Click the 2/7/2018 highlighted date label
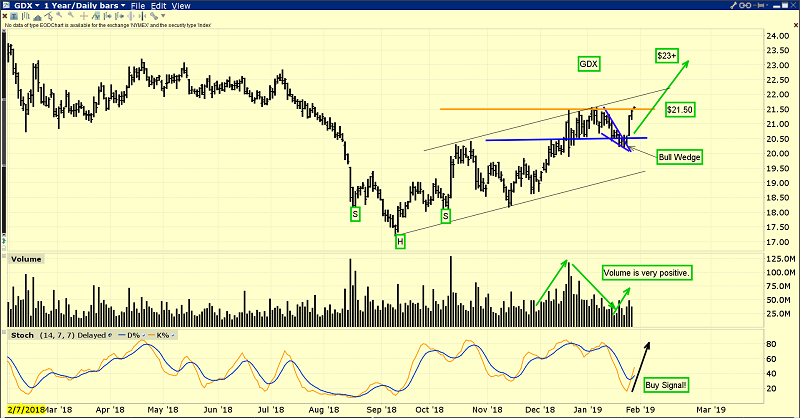800x418 pixels. (x=26, y=410)
